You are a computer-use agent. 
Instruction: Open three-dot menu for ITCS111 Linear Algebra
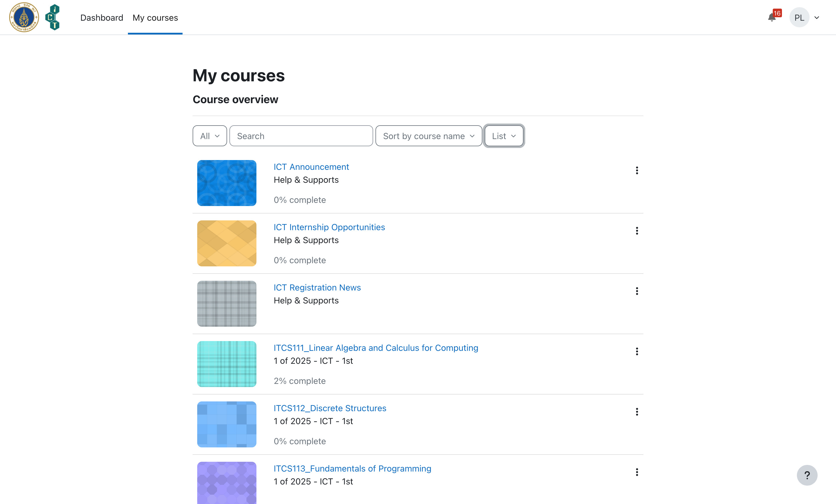tap(637, 351)
